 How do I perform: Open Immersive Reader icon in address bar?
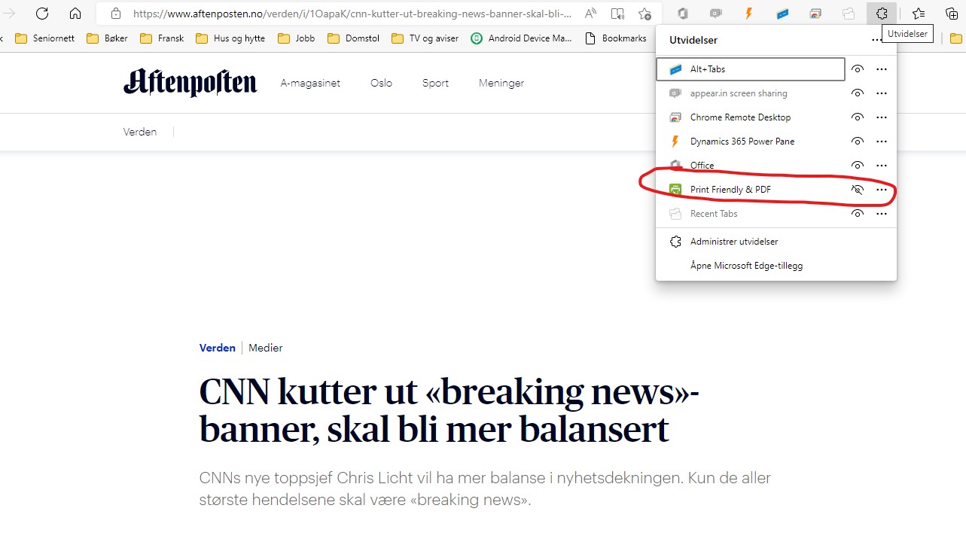pyautogui.click(x=617, y=13)
